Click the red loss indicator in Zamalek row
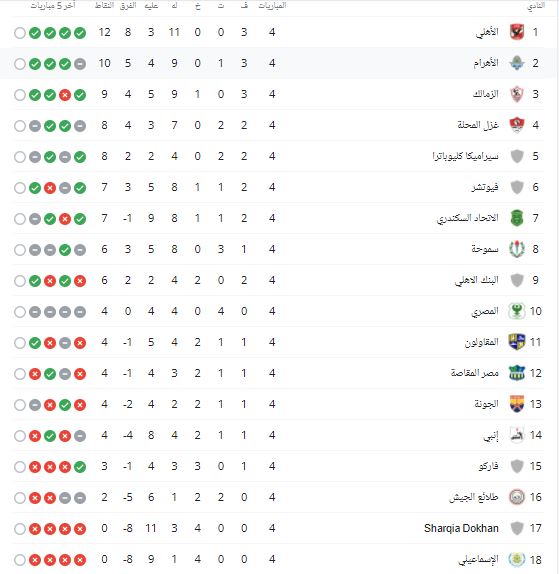The height and width of the screenshot is (574, 559). coord(65,95)
